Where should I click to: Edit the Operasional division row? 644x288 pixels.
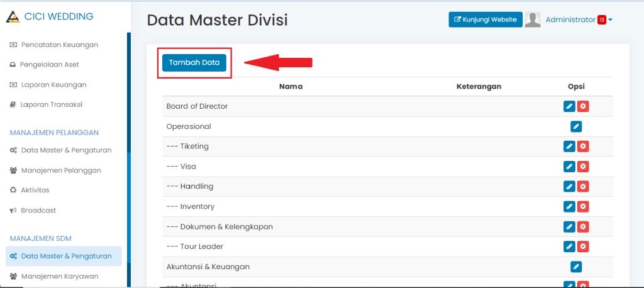[x=576, y=126]
